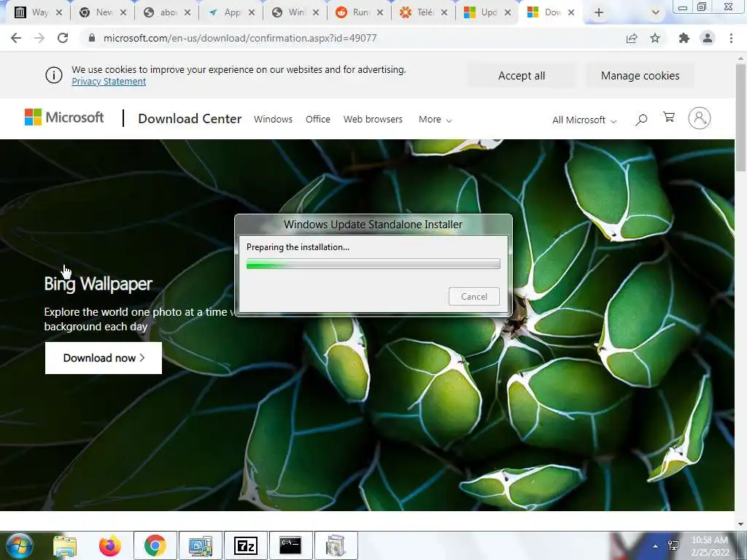Open the Privacy Statement link

coord(109,82)
